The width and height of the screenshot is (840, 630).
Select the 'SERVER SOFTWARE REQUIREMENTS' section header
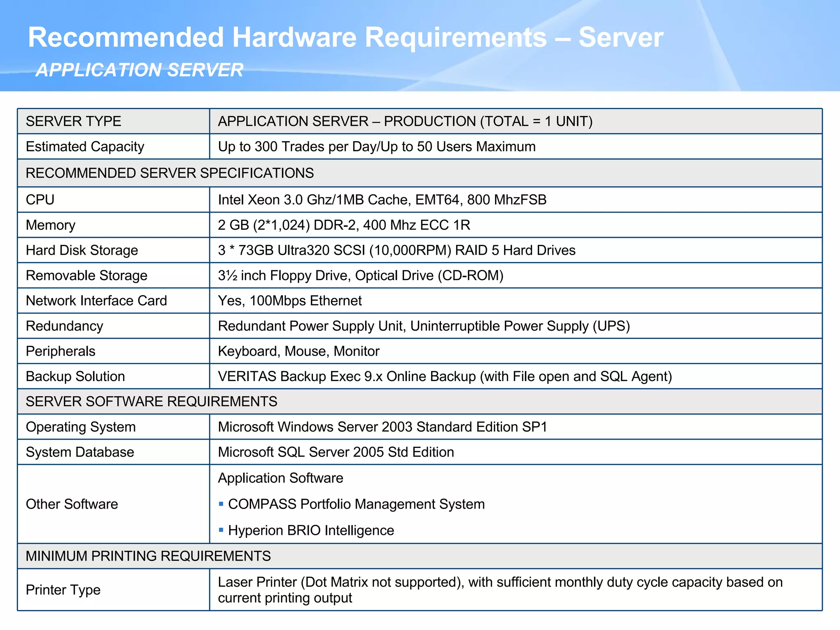click(x=151, y=402)
